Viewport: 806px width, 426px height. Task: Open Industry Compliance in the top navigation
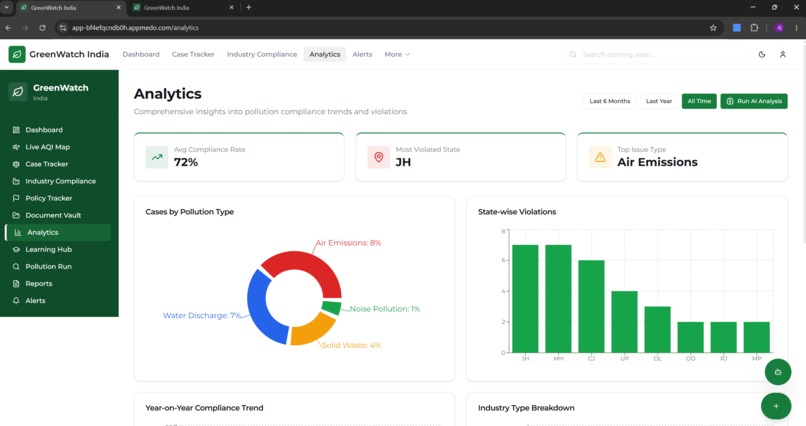click(262, 54)
